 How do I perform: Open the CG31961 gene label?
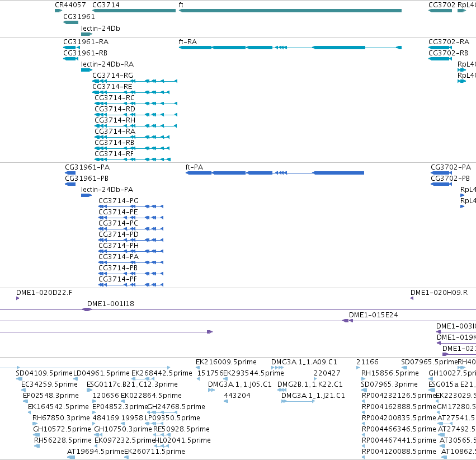tap(79, 16)
